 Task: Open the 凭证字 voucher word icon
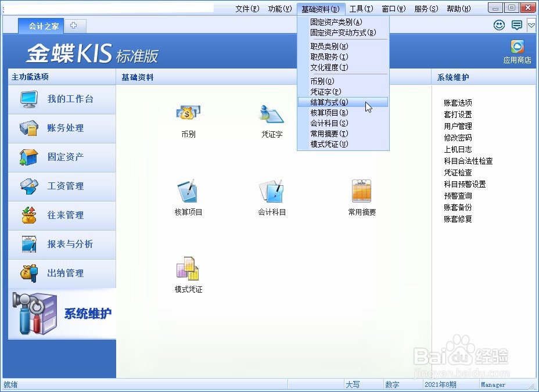[272, 114]
